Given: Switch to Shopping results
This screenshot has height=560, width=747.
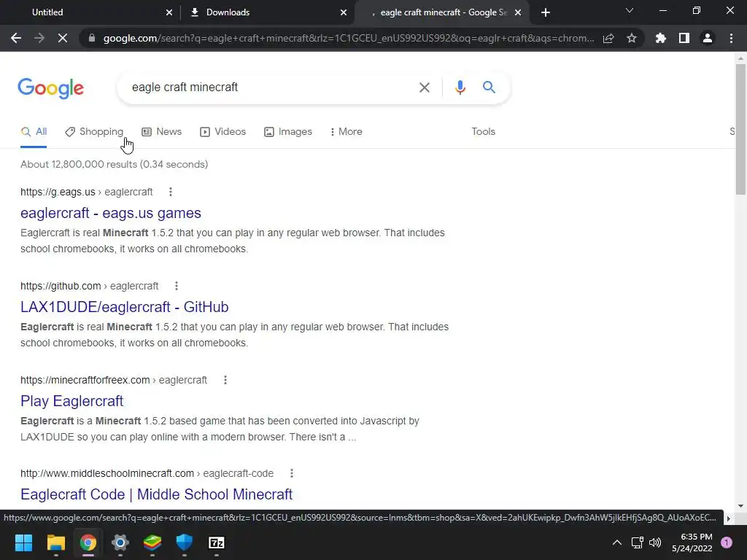Looking at the screenshot, I should pos(94,131).
